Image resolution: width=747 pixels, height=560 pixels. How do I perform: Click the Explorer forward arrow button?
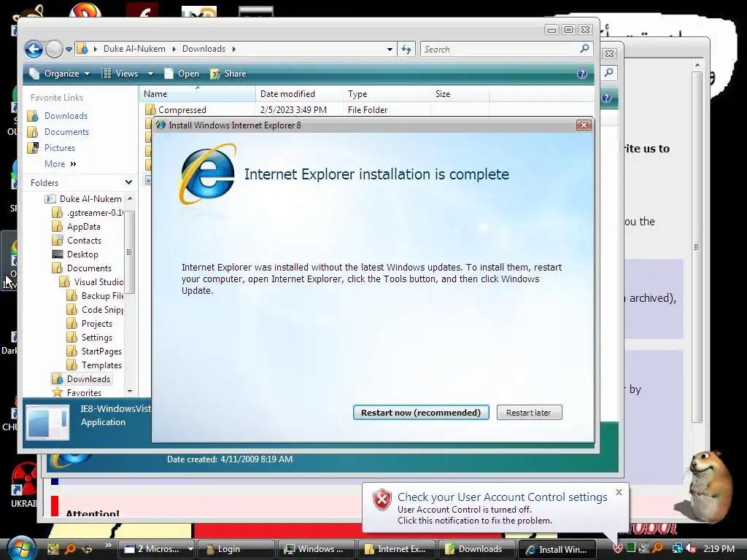54,49
